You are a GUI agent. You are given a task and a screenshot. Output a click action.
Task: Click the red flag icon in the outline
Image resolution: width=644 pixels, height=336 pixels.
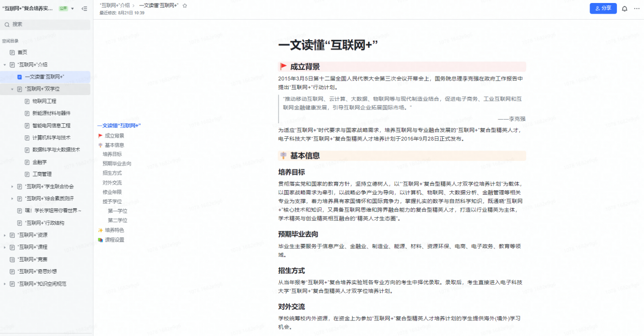click(100, 136)
